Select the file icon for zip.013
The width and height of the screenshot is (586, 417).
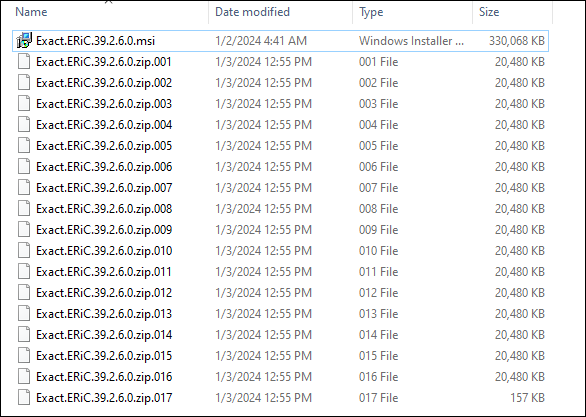24,313
